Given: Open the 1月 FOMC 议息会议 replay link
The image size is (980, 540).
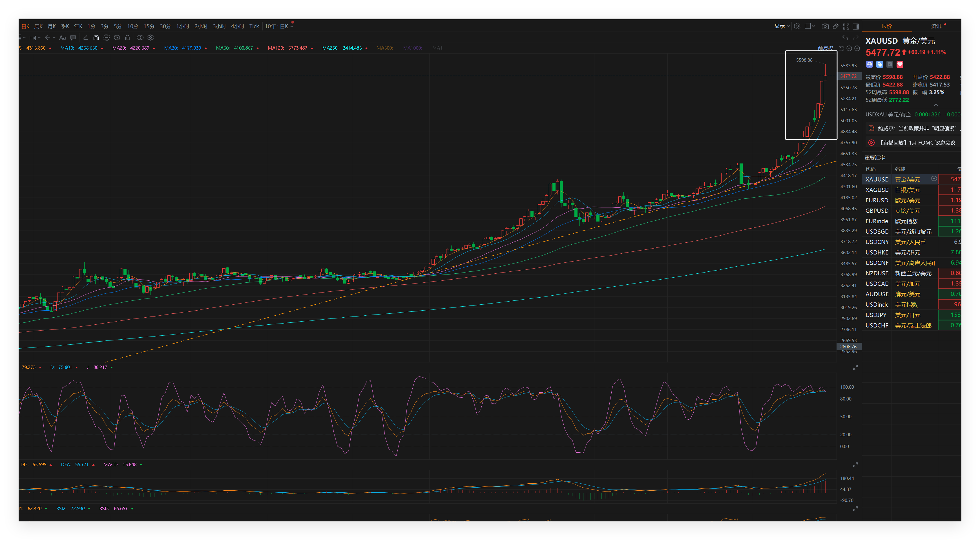Looking at the screenshot, I should click(x=917, y=143).
